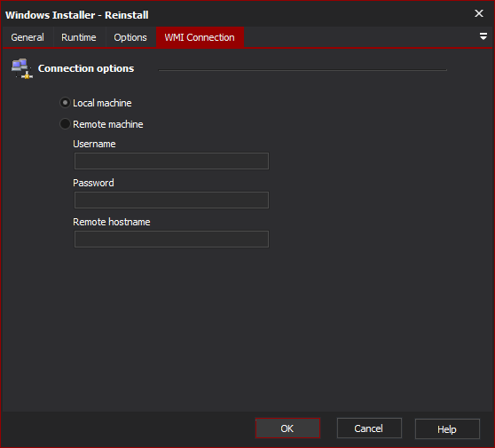
Task: Confirm with the OK button
Action: coord(287,428)
